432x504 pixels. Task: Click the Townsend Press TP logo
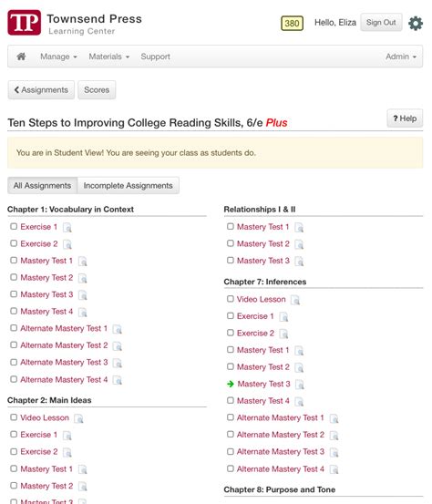tap(25, 23)
